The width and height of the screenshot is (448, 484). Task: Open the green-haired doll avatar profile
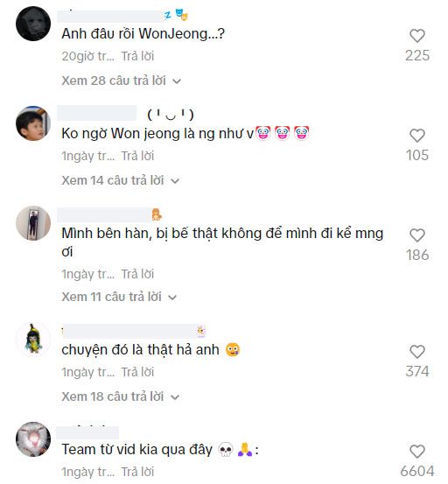coord(33,340)
